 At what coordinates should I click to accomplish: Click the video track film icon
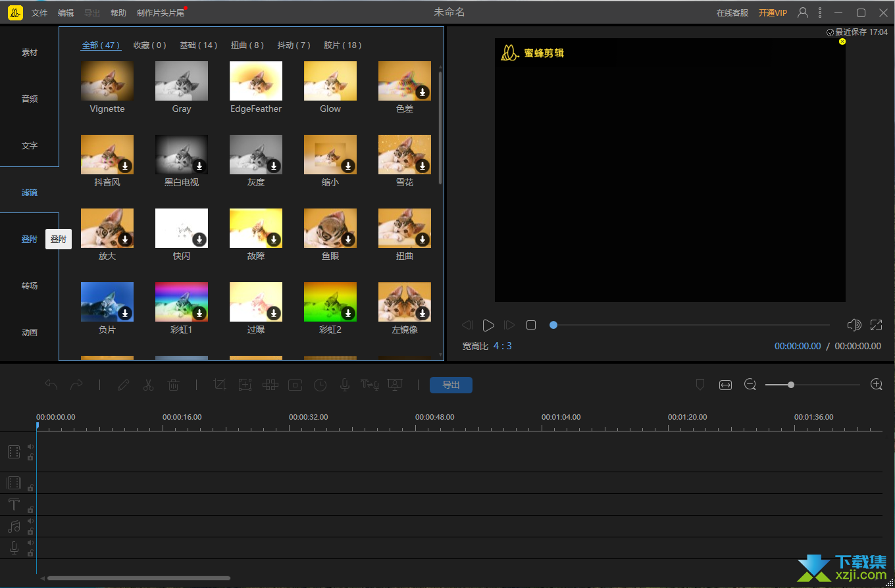[x=14, y=452]
